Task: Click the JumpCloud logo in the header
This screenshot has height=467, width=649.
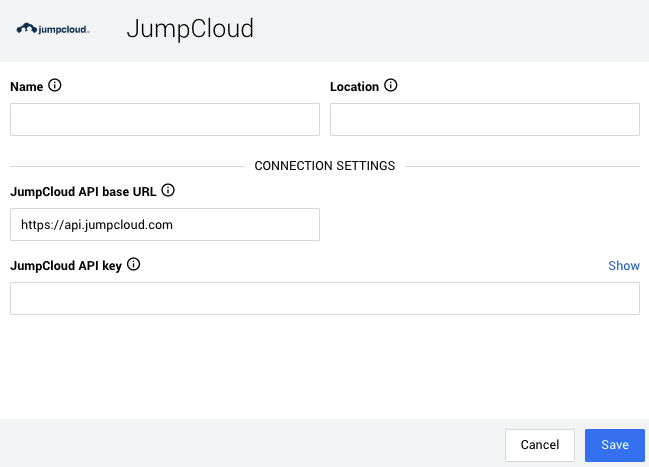Action: 53,29
